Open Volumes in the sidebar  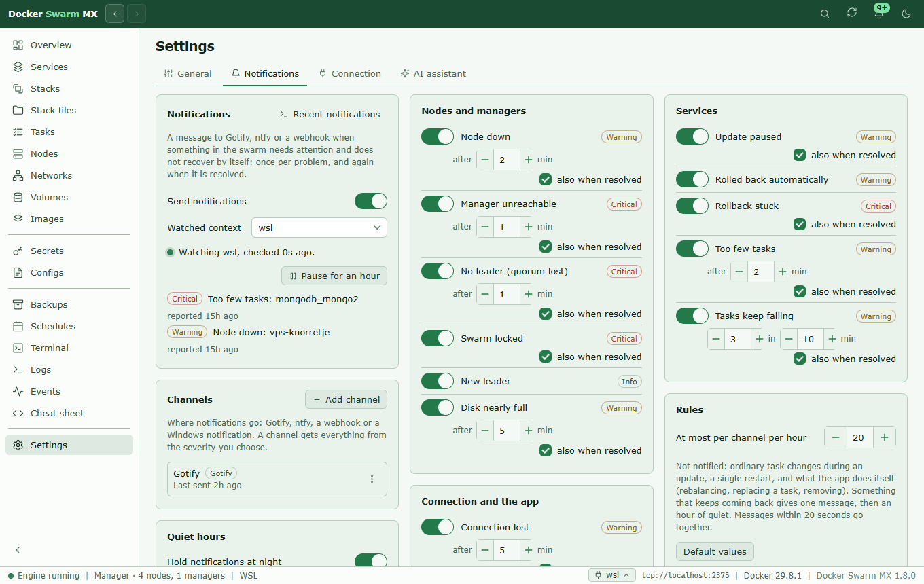[x=69, y=198]
